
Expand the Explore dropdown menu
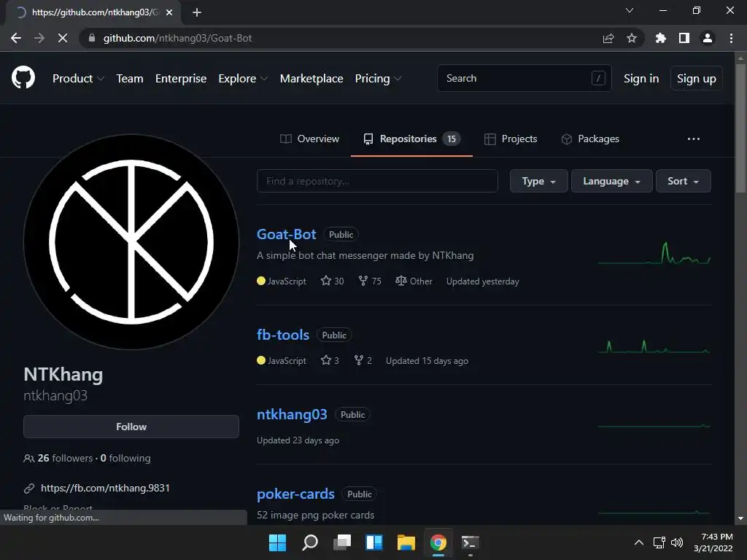pos(243,78)
